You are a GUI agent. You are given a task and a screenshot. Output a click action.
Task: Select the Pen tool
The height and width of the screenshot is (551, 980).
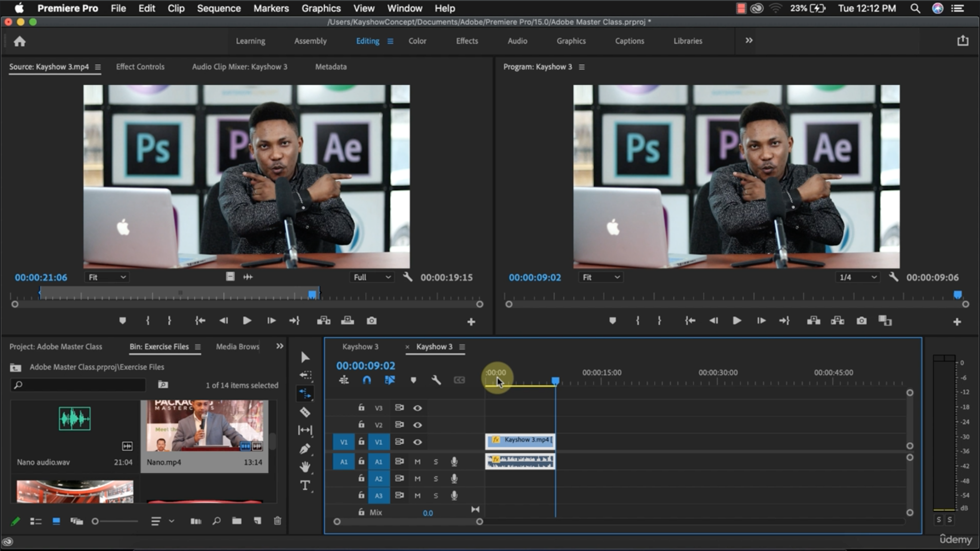tap(305, 449)
